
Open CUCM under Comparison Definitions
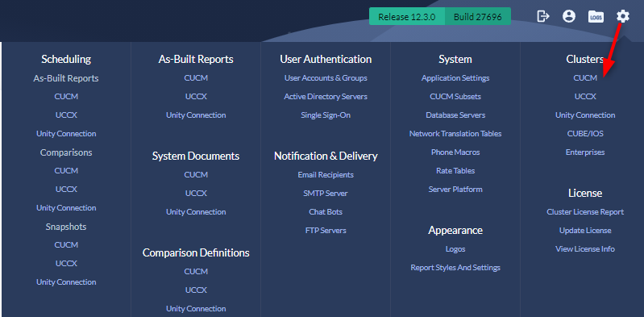pyautogui.click(x=196, y=271)
